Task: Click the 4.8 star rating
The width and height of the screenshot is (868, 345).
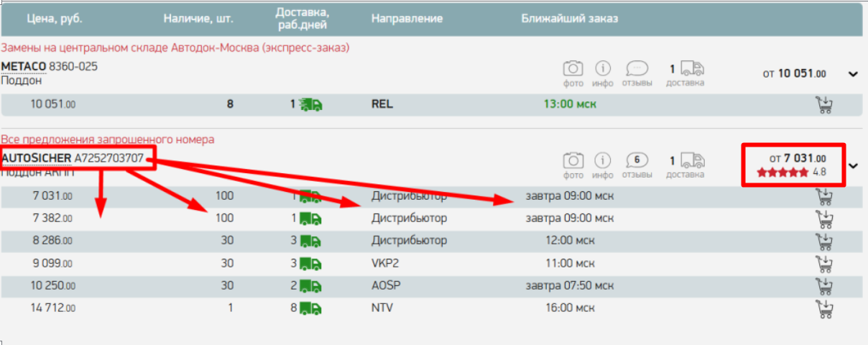Action: coord(791,172)
